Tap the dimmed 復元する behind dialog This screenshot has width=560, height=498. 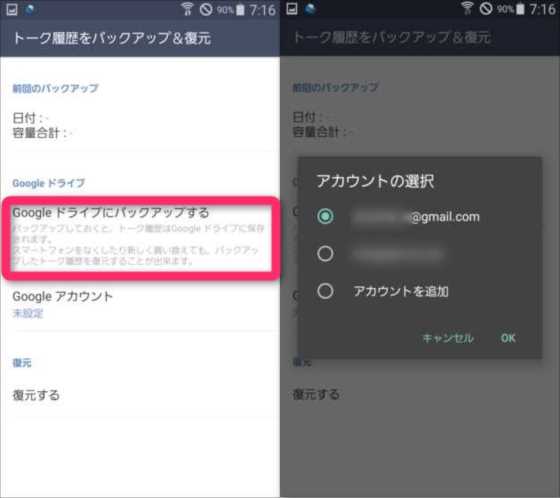tap(316, 395)
